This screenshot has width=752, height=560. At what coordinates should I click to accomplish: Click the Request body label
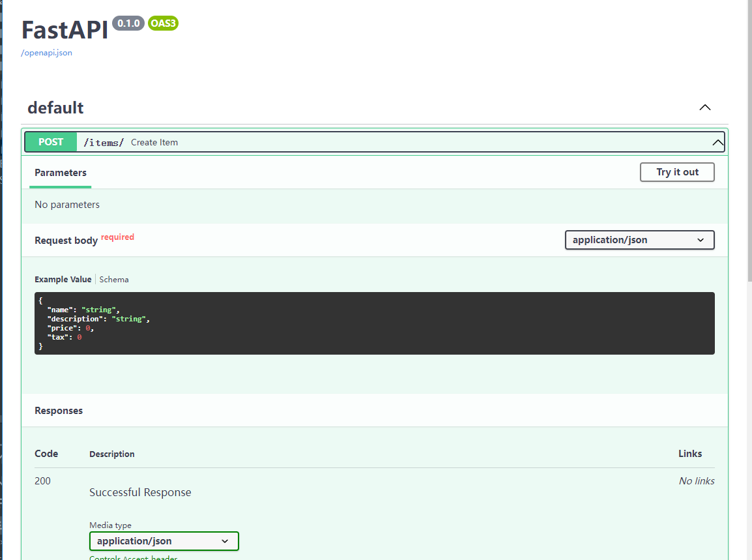pyautogui.click(x=66, y=241)
